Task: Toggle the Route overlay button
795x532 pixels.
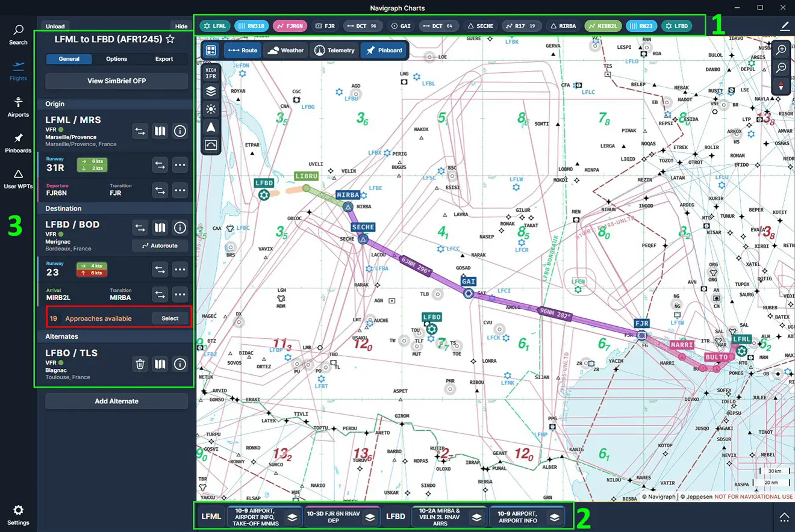Action: point(242,51)
